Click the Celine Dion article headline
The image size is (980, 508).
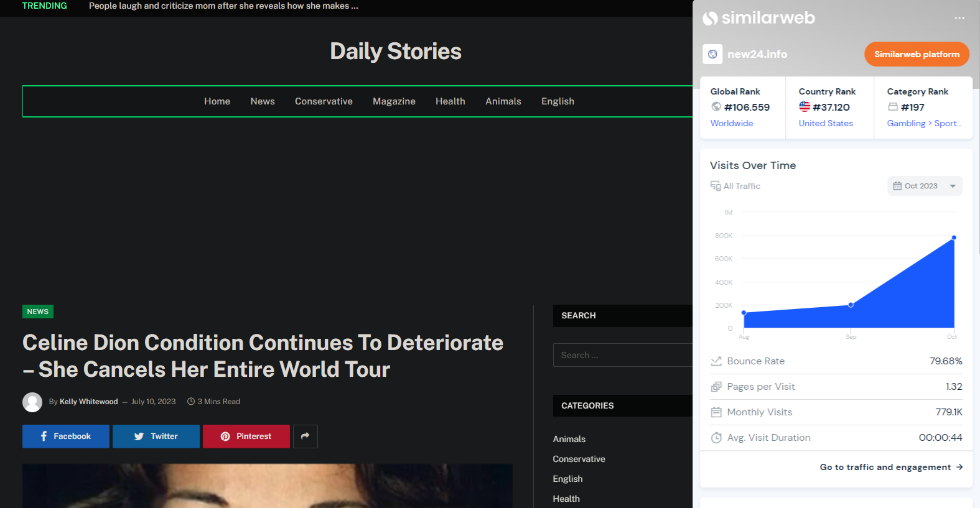[x=263, y=356]
